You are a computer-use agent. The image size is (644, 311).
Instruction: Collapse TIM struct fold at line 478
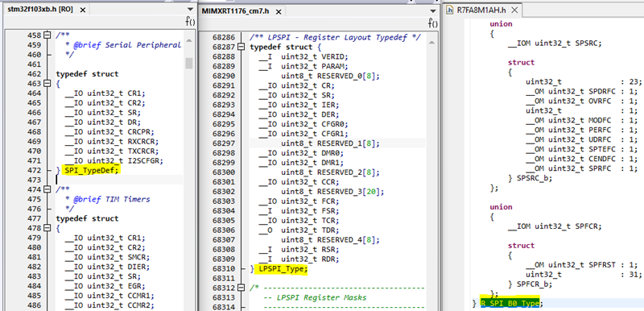[47, 228]
